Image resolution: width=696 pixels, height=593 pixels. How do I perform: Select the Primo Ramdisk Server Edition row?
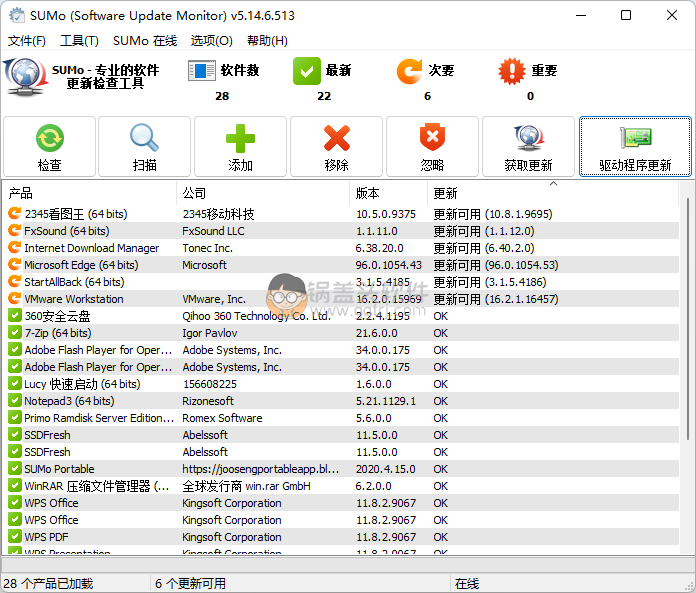tap(341, 418)
